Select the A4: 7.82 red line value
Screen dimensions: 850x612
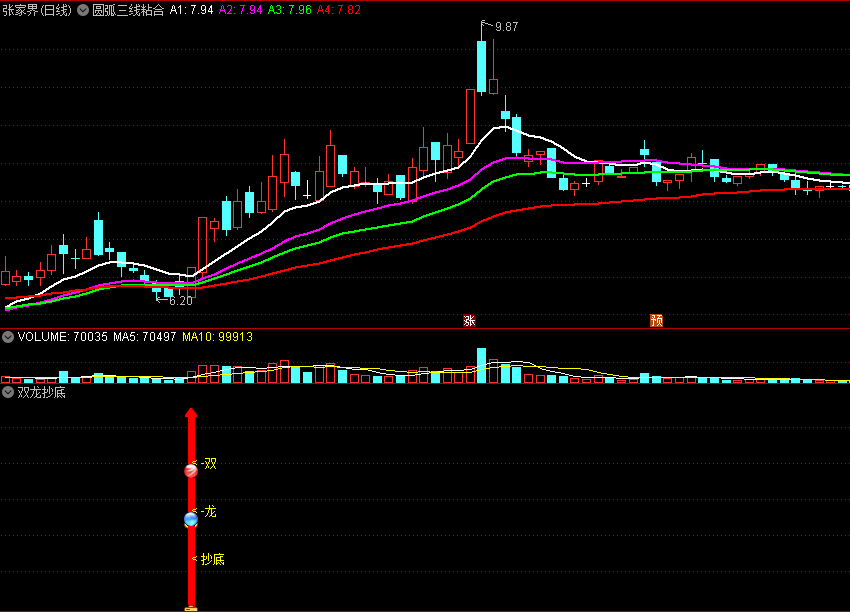(338, 10)
